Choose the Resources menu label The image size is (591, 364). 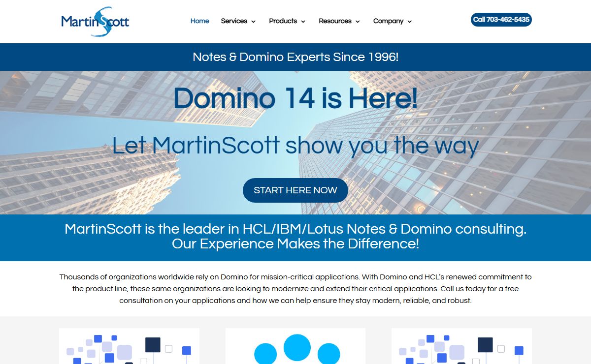(335, 21)
